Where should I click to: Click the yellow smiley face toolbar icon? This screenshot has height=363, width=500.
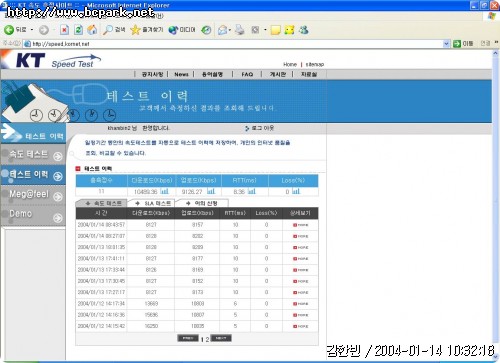tap(289, 30)
